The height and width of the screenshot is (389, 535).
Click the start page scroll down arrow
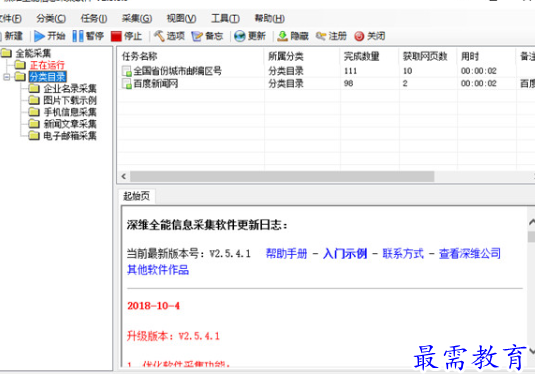pyautogui.click(x=531, y=351)
